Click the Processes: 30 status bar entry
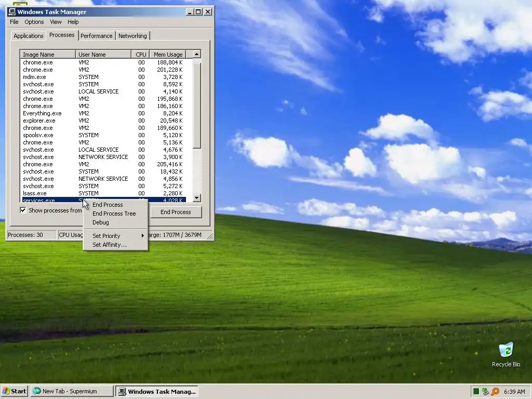The width and height of the screenshot is (532, 399). click(x=32, y=235)
